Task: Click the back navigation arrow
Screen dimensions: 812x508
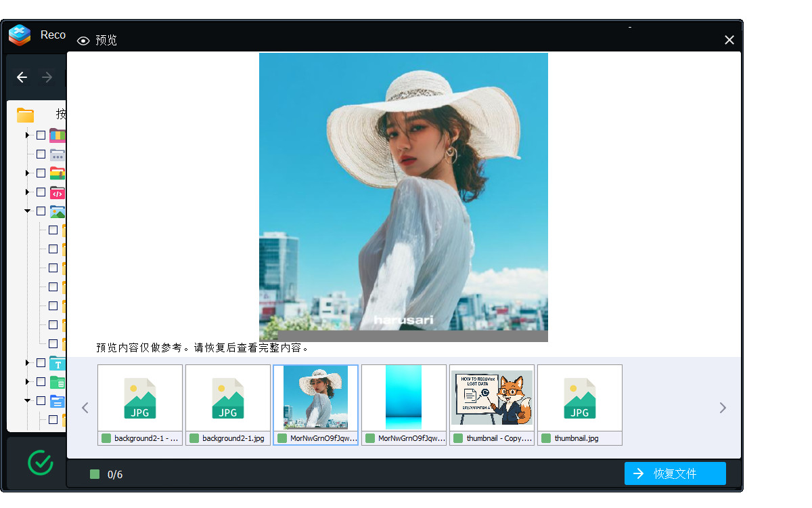Action: click(22, 77)
